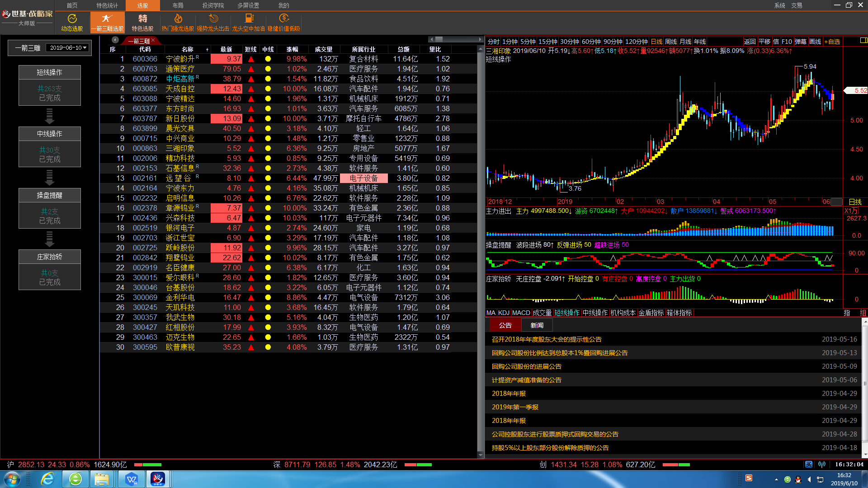Switch chart to 5分钟 period
This screenshot has width=868, height=488.
coord(528,42)
